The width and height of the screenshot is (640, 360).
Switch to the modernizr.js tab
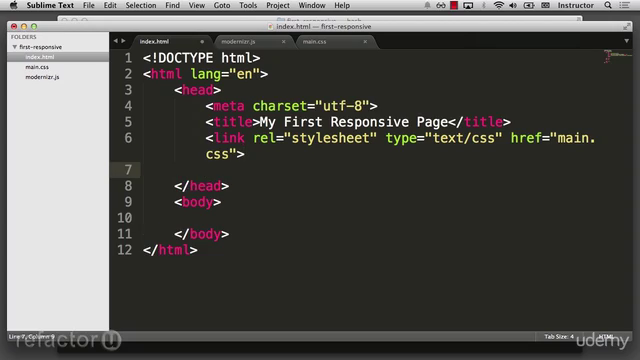(252, 42)
